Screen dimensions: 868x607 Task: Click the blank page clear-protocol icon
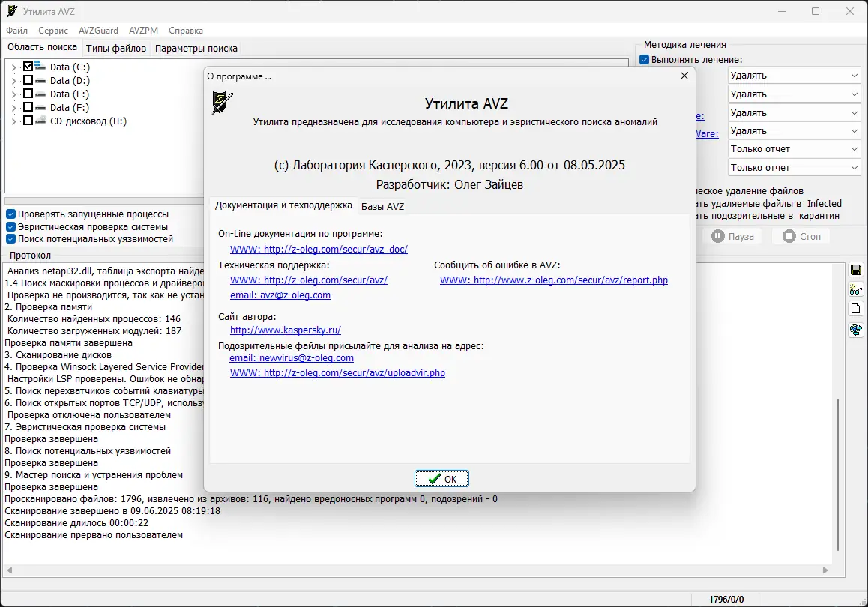[856, 309]
